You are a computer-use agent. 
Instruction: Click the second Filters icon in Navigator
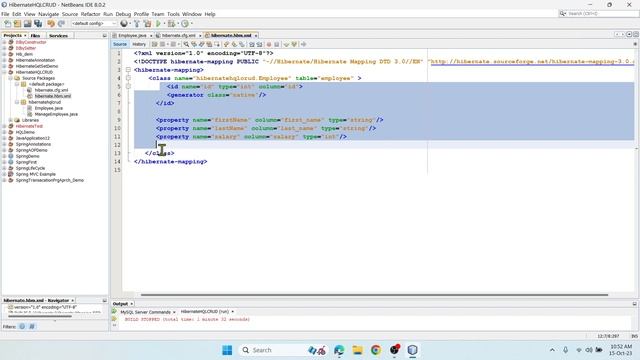[32, 327]
